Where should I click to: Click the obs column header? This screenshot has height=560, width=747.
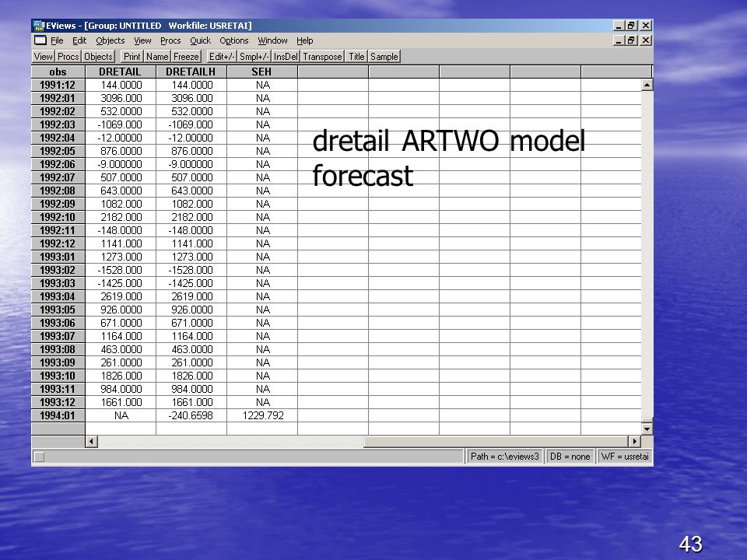click(x=58, y=72)
